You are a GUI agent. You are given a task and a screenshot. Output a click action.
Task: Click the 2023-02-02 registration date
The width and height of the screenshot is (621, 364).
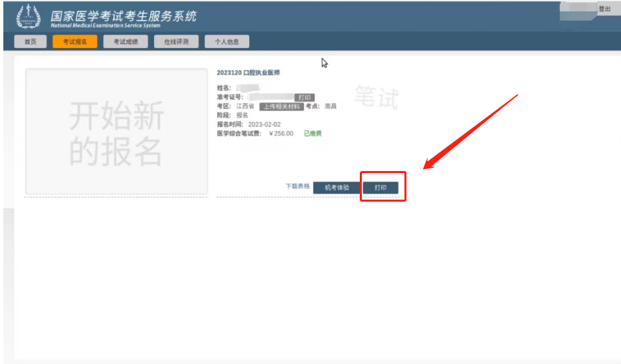point(264,124)
